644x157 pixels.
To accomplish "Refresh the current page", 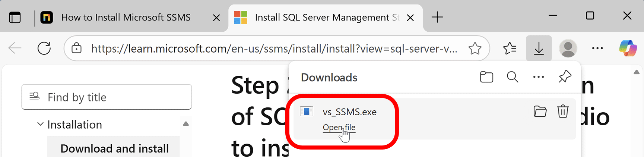I will (44, 48).
